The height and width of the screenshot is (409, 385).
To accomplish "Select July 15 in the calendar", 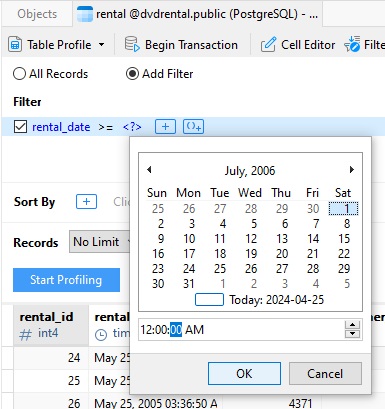I will (343, 239).
